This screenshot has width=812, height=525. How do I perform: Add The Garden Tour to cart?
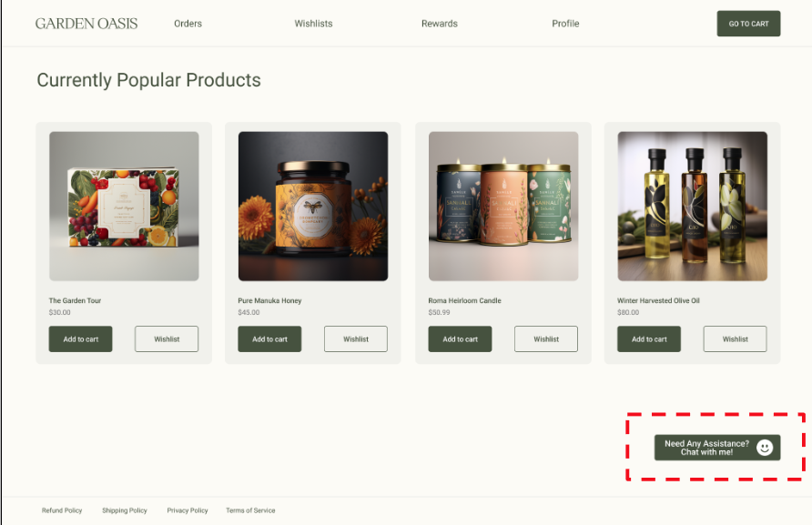coord(81,339)
